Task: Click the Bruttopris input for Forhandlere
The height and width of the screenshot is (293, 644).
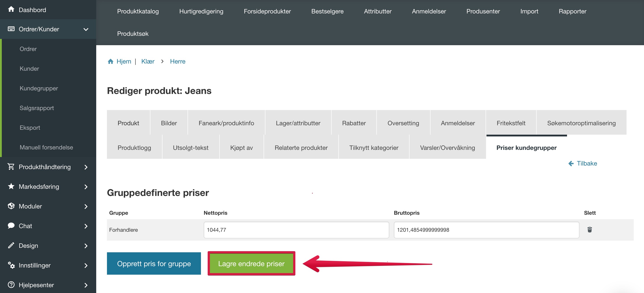Action: click(486, 229)
